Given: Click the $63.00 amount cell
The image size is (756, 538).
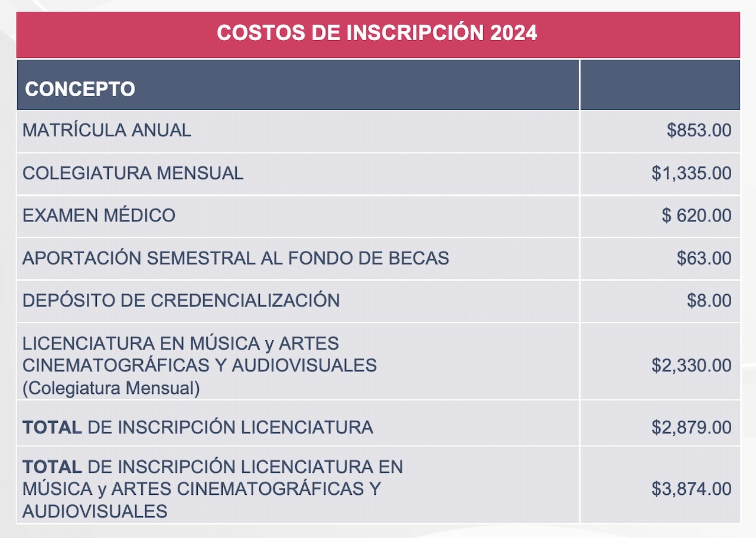Looking at the screenshot, I should point(703,258).
